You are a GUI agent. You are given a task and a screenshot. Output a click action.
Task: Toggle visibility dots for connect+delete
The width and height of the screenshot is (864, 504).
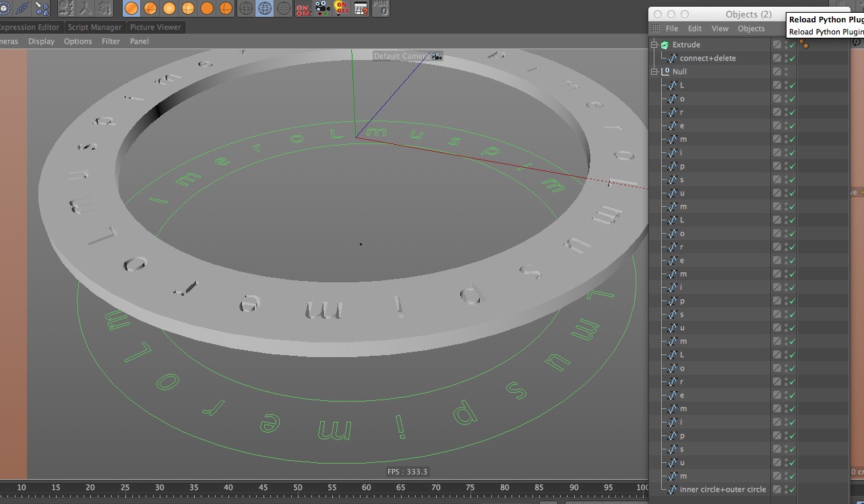click(x=786, y=58)
